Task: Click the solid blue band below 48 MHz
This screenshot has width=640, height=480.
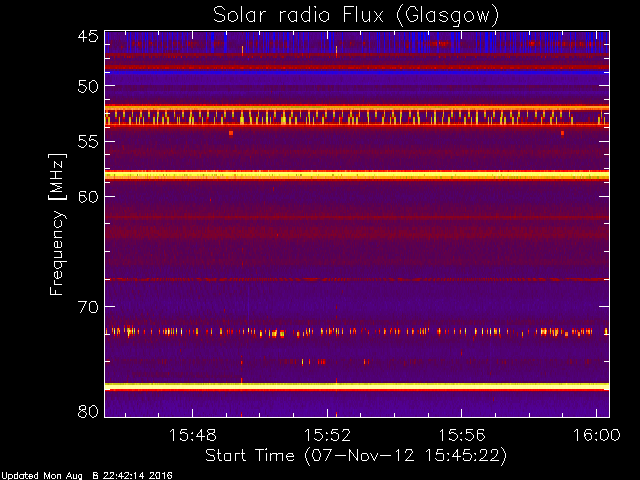Action: coord(357,72)
